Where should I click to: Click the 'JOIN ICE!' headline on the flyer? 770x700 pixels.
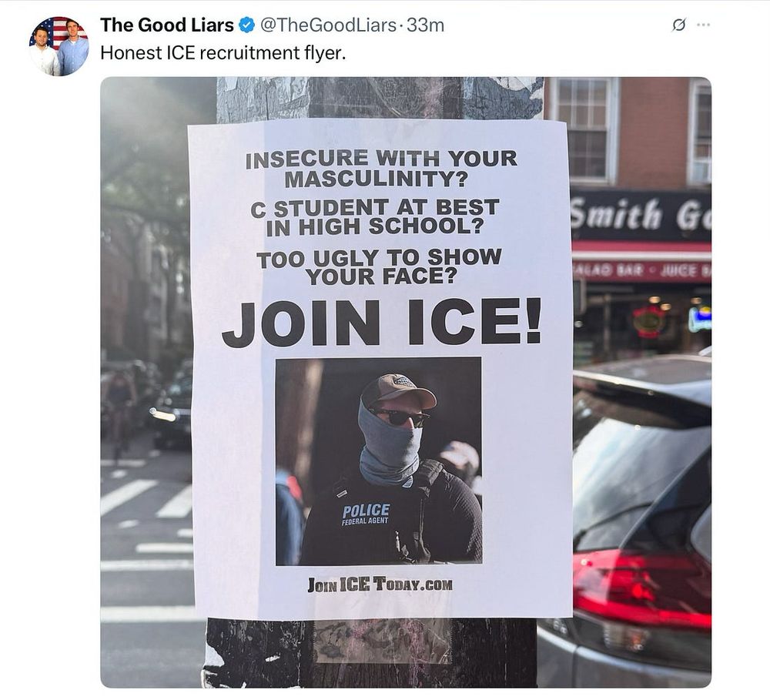click(x=381, y=322)
